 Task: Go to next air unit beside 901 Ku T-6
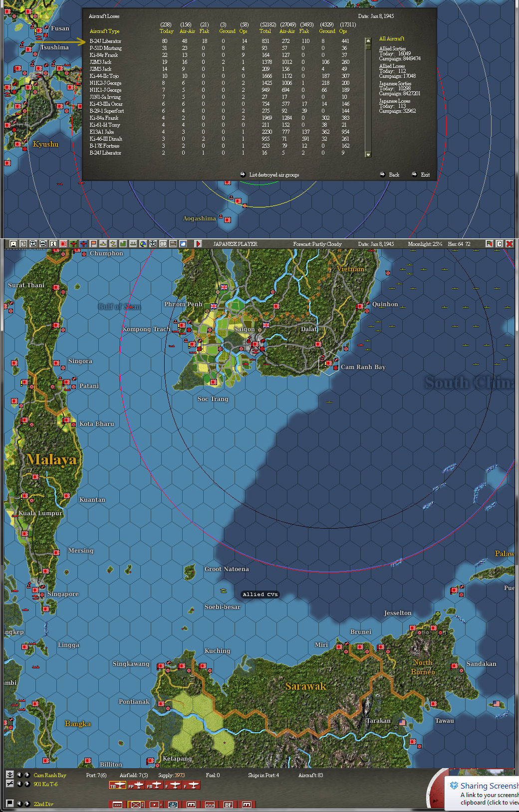point(27,784)
